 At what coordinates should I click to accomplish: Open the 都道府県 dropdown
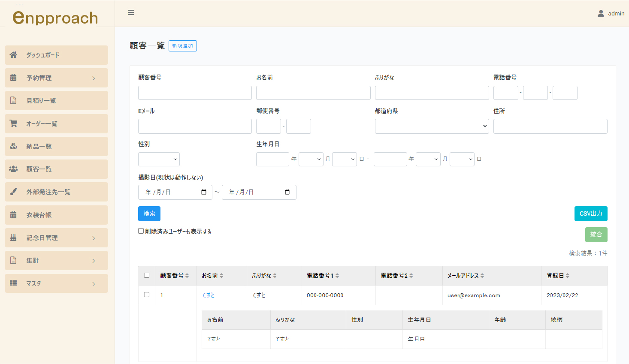432,126
